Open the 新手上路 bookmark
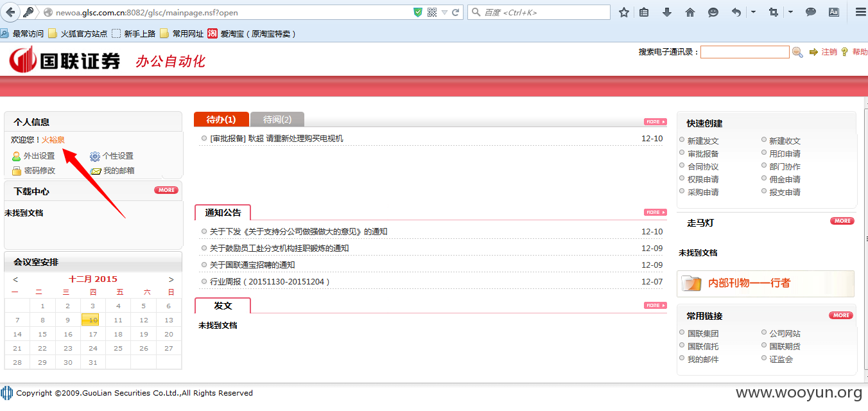Image resolution: width=868 pixels, height=411 pixels. tap(134, 33)
